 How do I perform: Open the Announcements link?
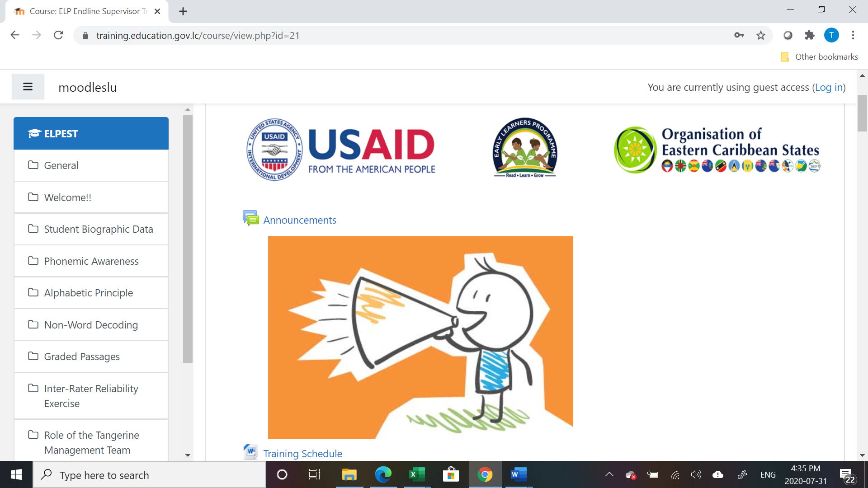pyautogui.click(x=300, y=220)
